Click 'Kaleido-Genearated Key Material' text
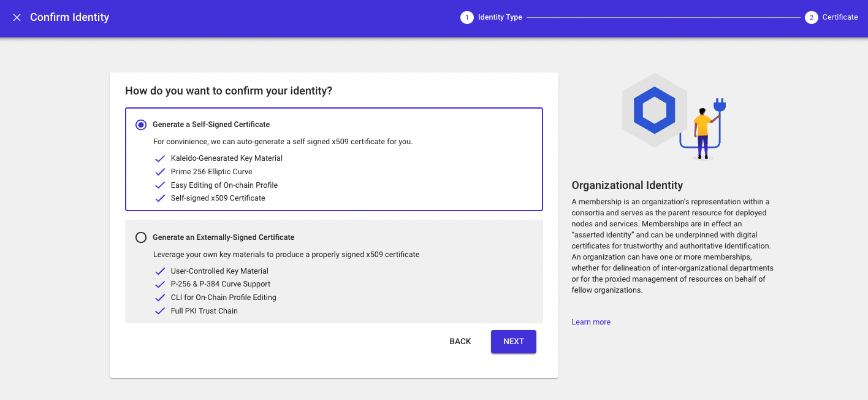Screen dimensions: 868x400 pos(227,158)
